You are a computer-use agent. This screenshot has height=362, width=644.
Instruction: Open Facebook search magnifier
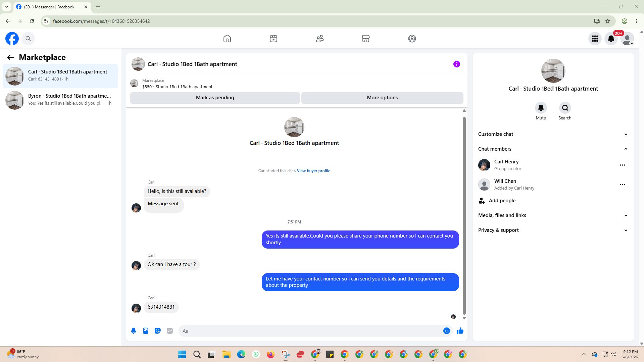[x=28, y=39]
